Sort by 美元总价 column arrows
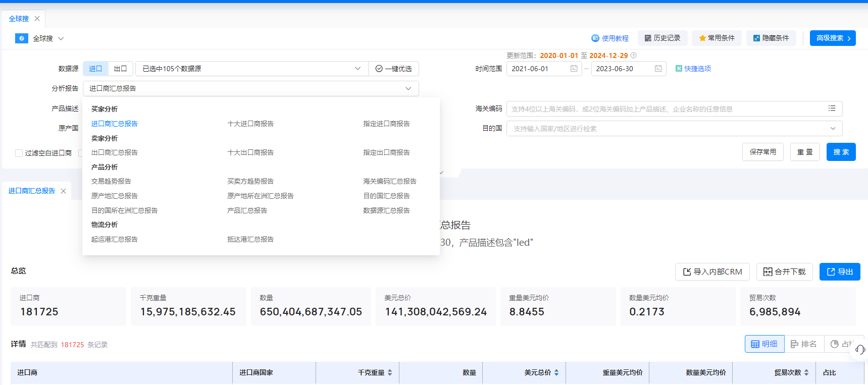The image size is (868, 385). pyautogui.click(x=556, y=372)
